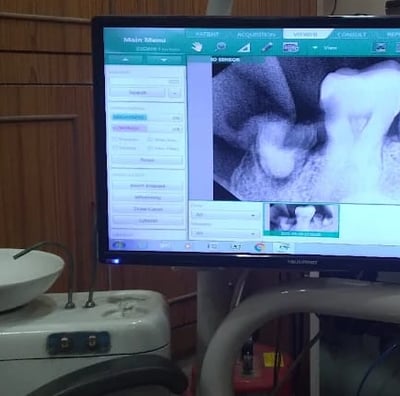
Task: Switch to the CONSULT tab
Action: [x=352, y=34]
